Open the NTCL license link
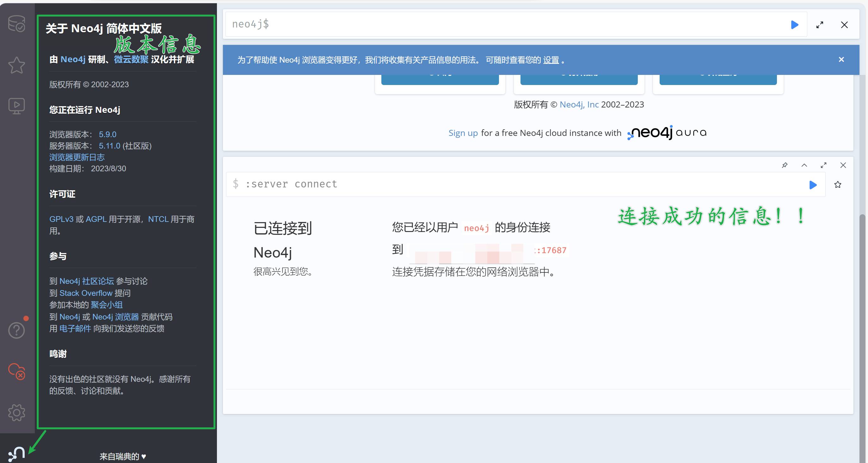The image size is (868, 463). point(158,219)
